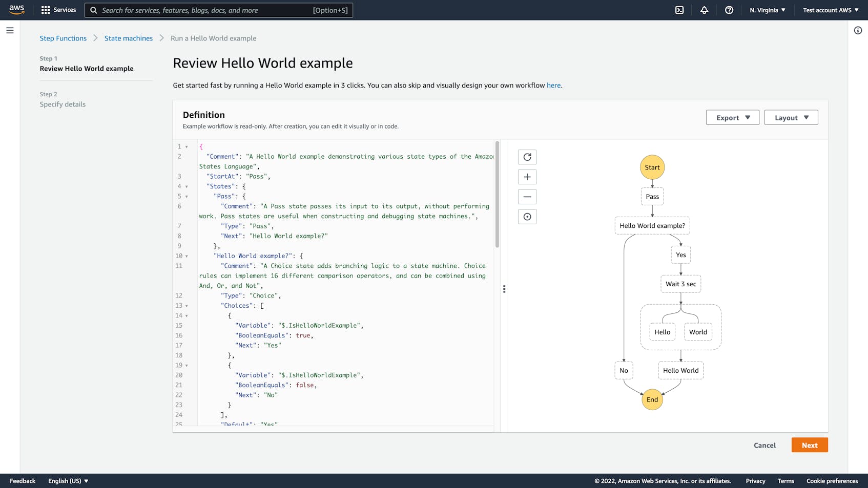Open the Layout dropdown
This screenshot has height=488, width=868.
click(x=791, y=117)
